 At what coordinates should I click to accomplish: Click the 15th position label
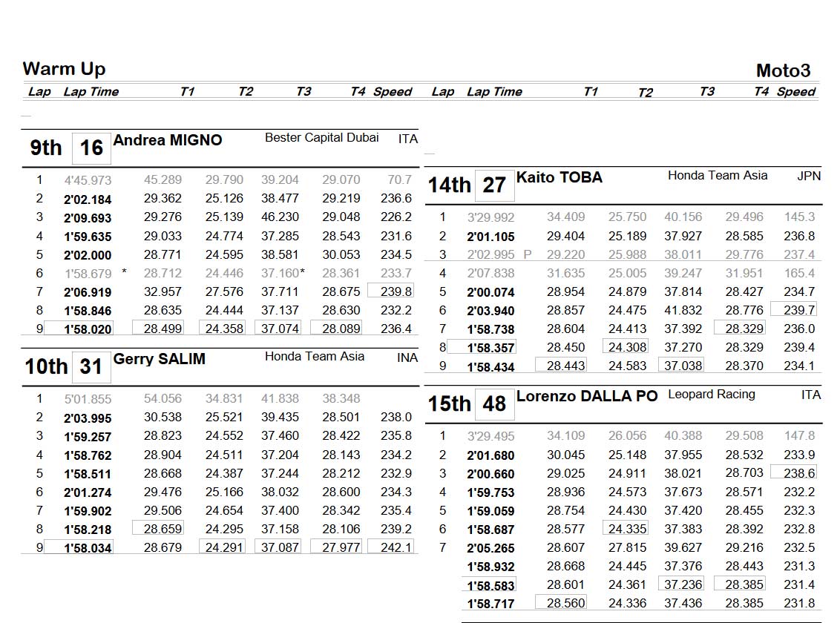click(449, 404)
